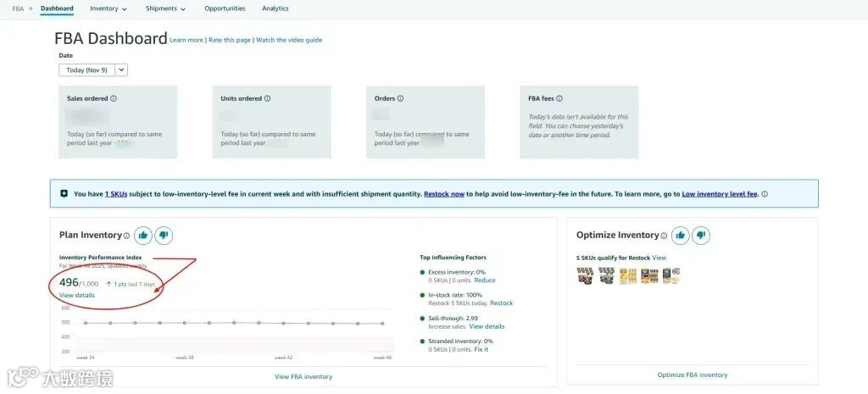Open the 1 SKUs link in banner
Screen dimensions: 868x394
pyautogui.click(x=115, y=194)
